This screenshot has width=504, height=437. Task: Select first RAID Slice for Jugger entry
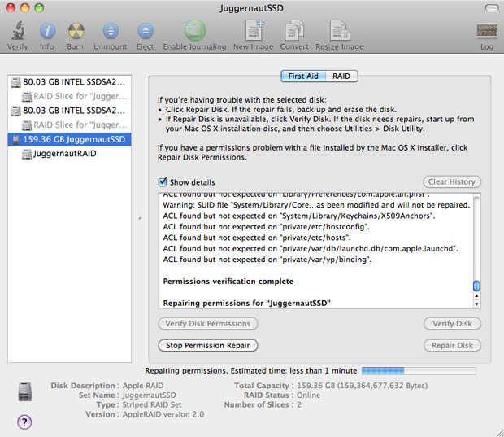tap(69, 96)
